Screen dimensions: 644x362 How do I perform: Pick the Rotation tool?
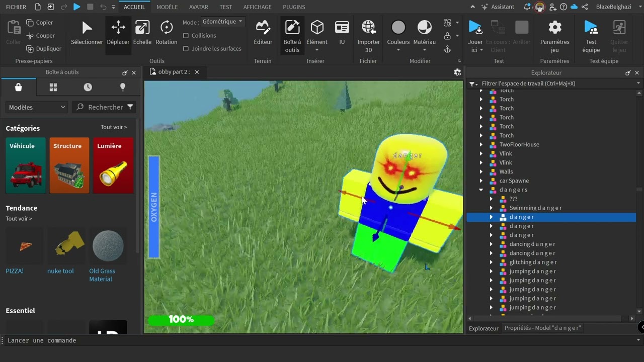[x=167, y=33]
